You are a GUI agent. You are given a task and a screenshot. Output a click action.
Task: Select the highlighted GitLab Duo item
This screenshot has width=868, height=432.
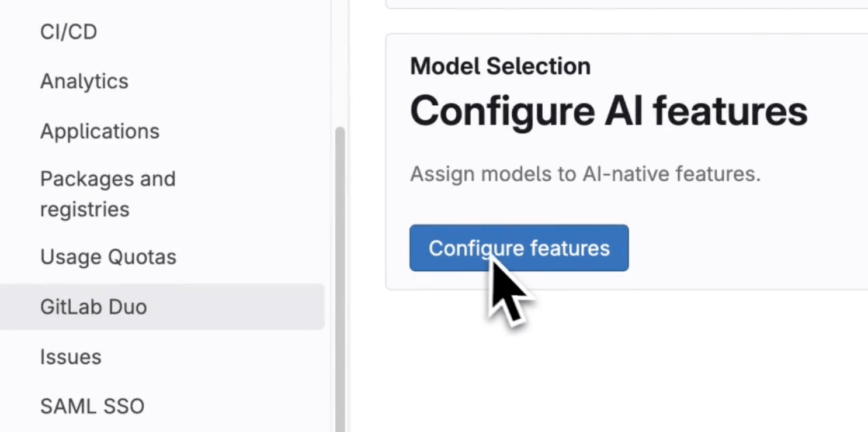point(93,307)
